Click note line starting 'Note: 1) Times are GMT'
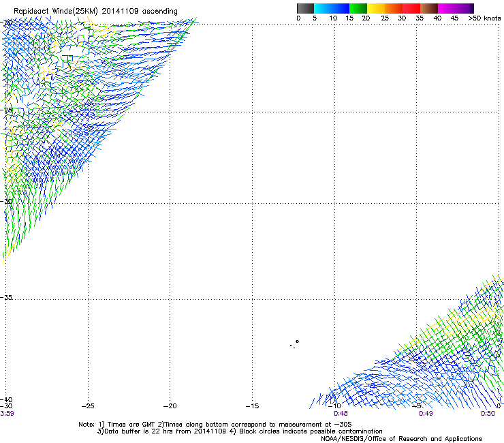Screen dimensions: 504x443 [215, 425]
